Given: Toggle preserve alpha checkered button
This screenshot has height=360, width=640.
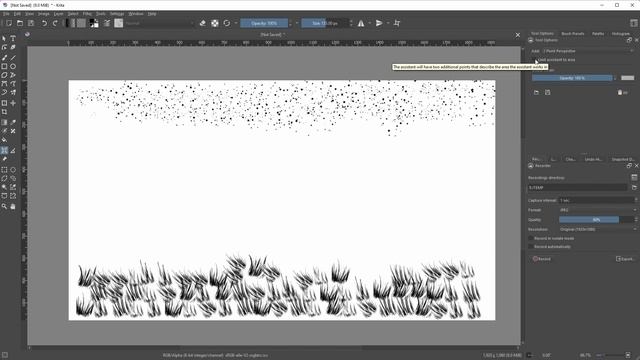Looking at the screenshot, I should 215,23.
